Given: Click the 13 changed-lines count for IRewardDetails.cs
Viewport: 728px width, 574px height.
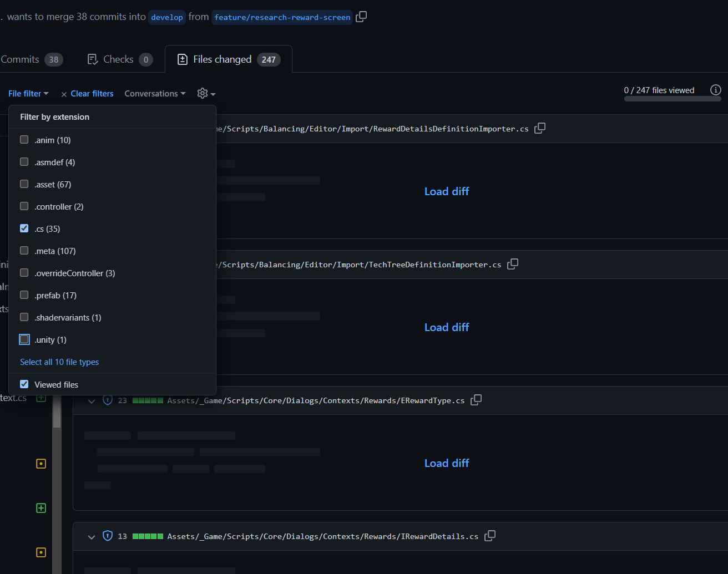Looking at the screenshot, I should 123,536.
